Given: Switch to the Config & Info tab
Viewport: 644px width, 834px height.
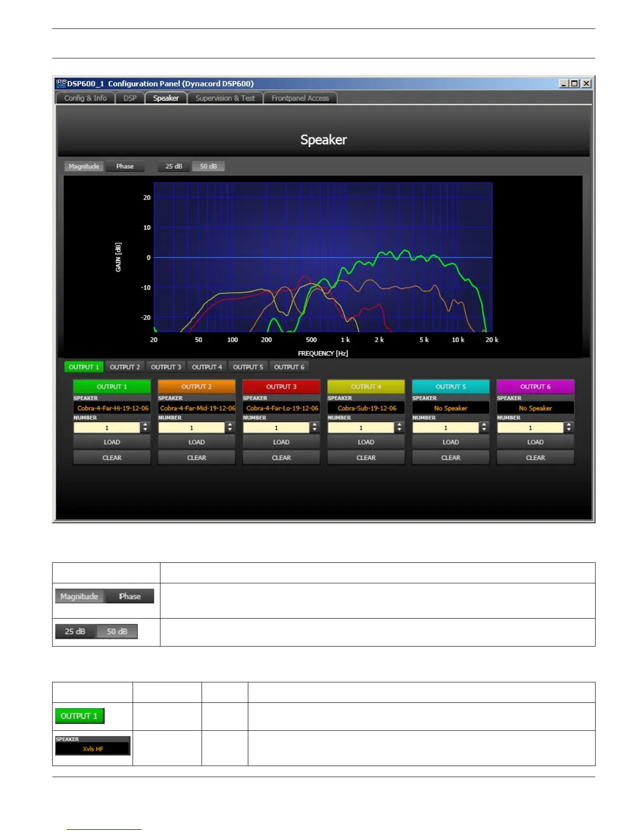Looking at the screenshot, I should click(85, 98).
